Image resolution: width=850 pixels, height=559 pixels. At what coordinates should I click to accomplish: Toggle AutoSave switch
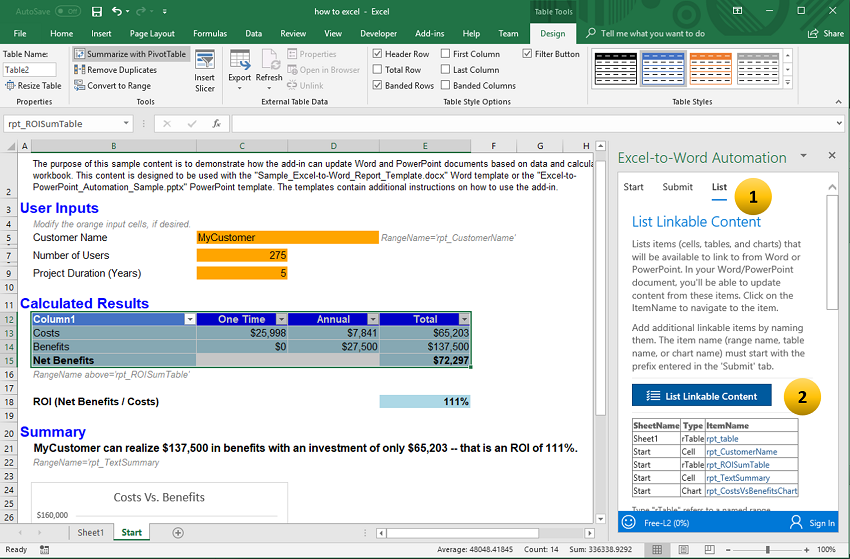68,11
